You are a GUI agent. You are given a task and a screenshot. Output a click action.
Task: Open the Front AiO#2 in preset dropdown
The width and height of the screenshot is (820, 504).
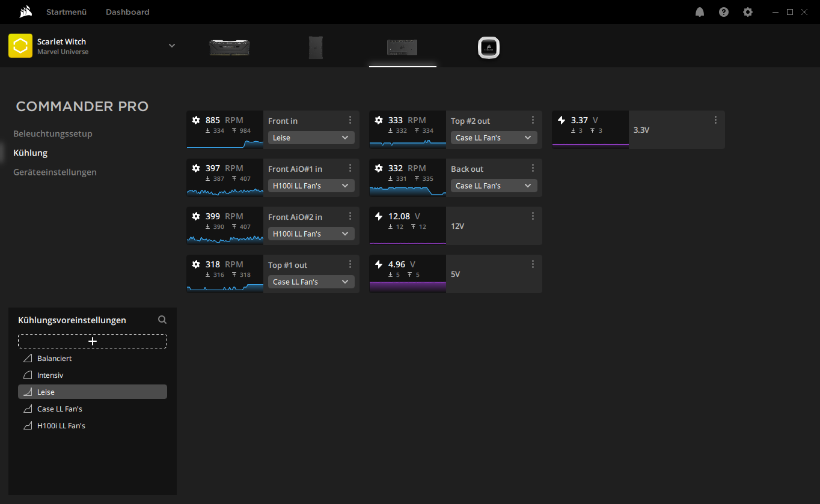(x=311, y=234)
